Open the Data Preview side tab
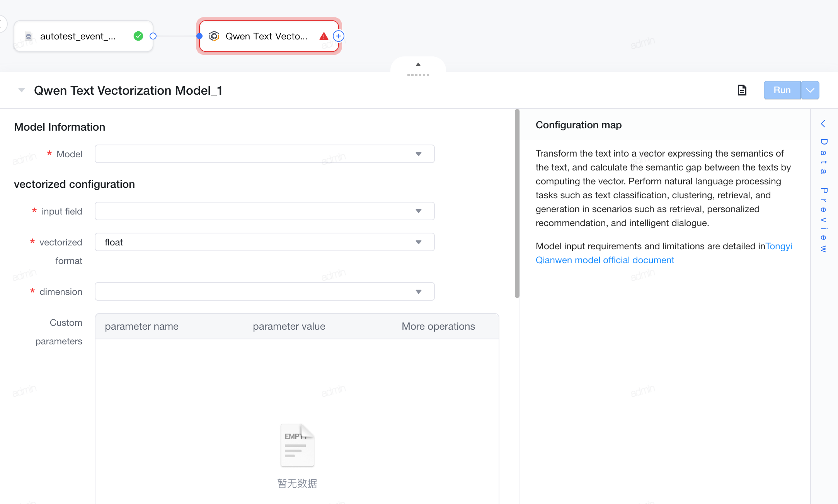 823,195
